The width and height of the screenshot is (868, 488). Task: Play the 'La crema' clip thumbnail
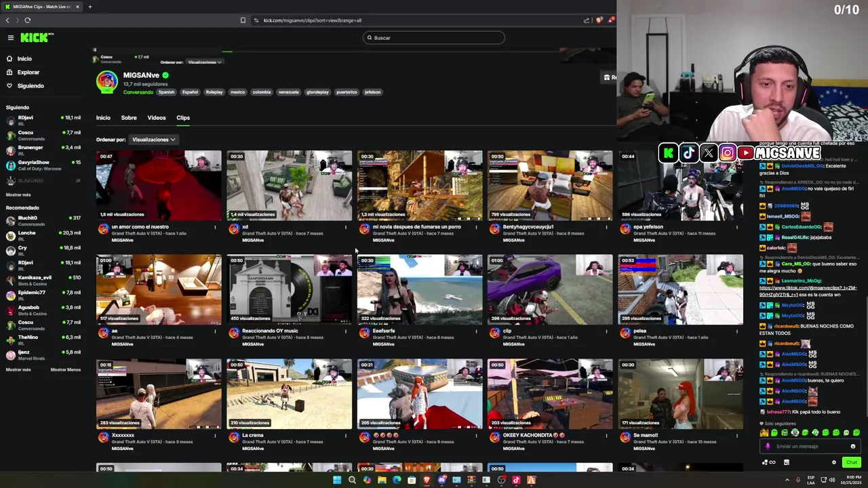click(x=289, y=394)
